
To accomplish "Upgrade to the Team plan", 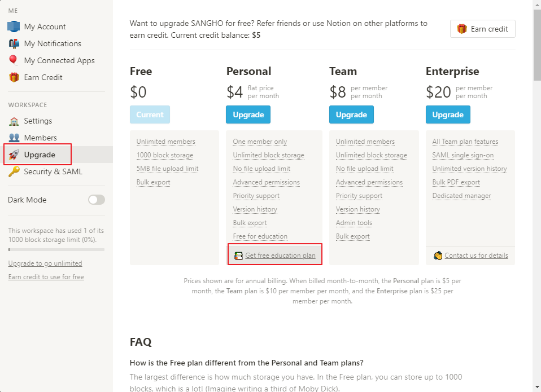I will pyautogui.click(x=351, y=114).
